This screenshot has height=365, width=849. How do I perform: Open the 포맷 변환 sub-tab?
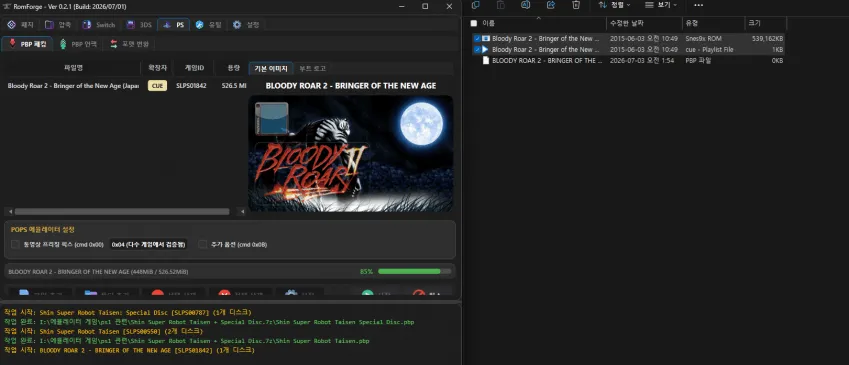pos(129,44)
